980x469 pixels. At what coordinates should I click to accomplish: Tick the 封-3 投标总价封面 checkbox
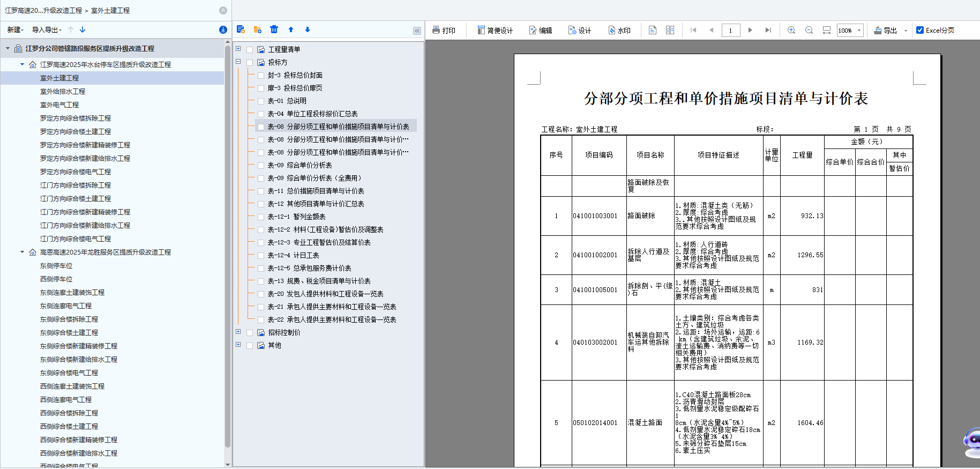pyautogui.click(x=261, y=75)
